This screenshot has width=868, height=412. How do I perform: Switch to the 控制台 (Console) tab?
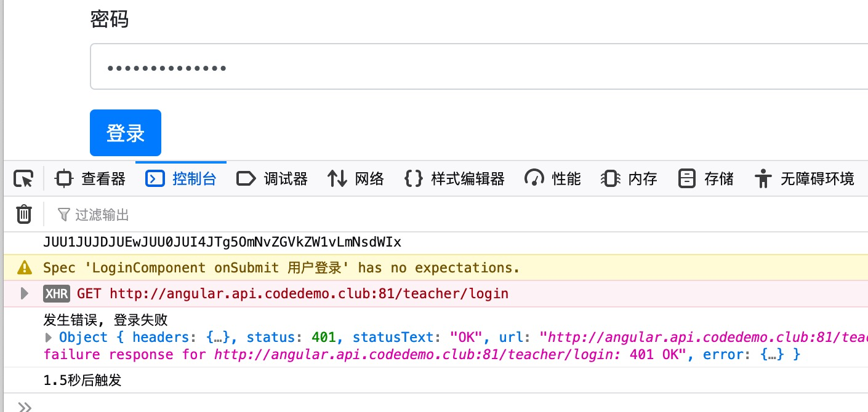click(181, 179)
